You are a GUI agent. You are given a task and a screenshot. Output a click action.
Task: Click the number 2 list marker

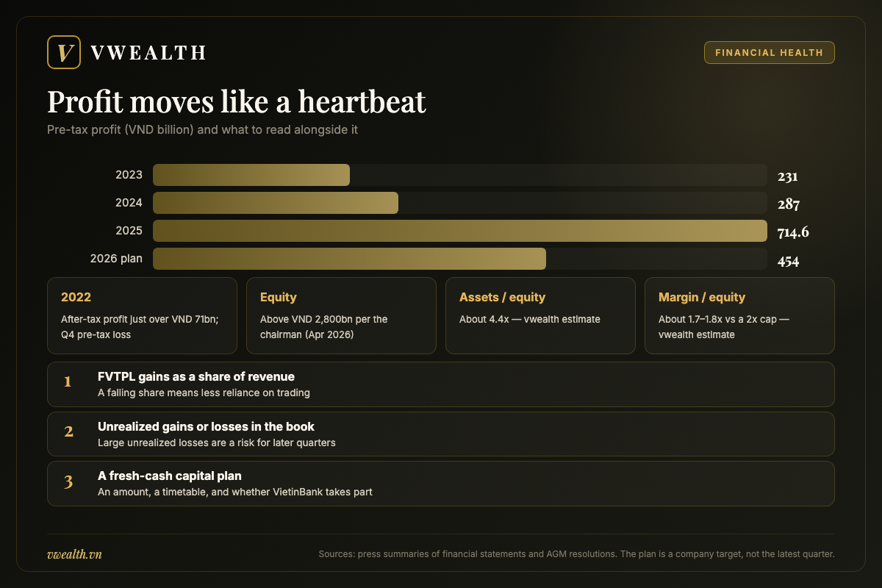click(68, 431)
